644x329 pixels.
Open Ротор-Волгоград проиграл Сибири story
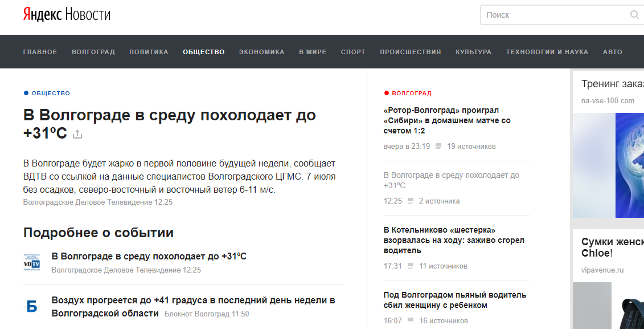(x=447, y=120)
